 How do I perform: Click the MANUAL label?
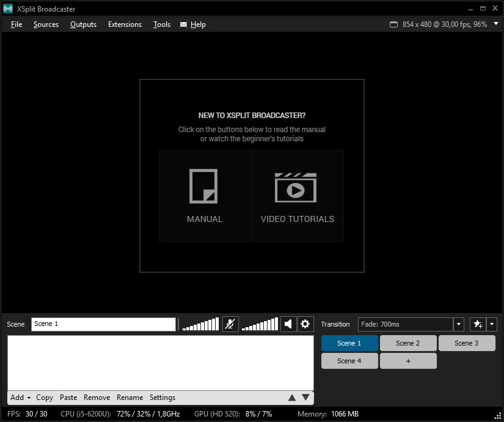205,219
